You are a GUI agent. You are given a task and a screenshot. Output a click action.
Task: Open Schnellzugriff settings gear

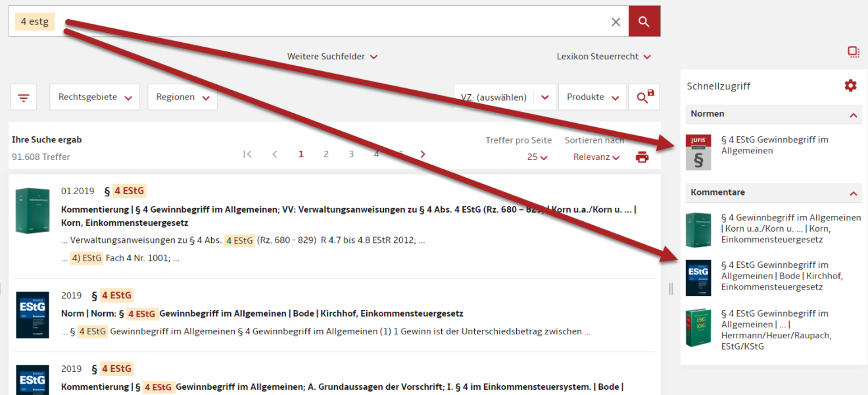(850, 86)
